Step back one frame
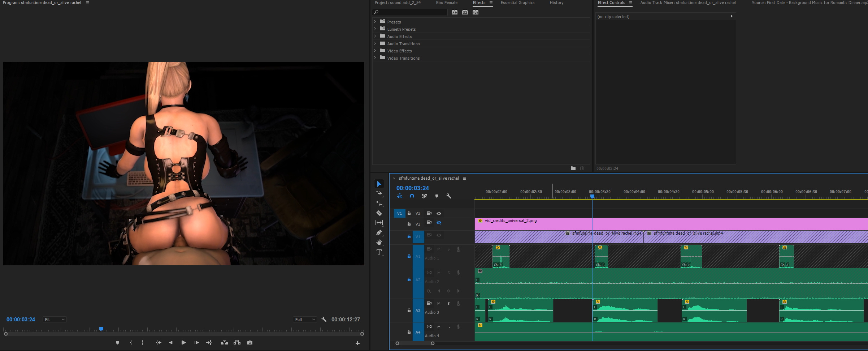Image resolution: width=868 pixels, height=351 pixels. coord(171,343)
